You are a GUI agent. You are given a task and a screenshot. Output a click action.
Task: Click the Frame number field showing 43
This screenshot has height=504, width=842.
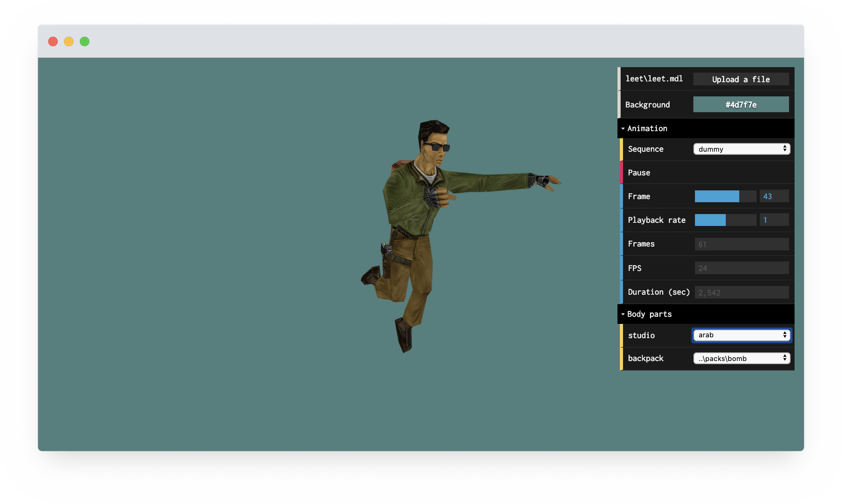[774, 196]
